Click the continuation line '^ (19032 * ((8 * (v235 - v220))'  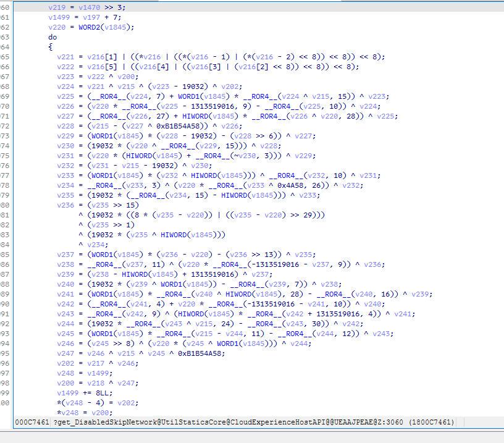201,215
